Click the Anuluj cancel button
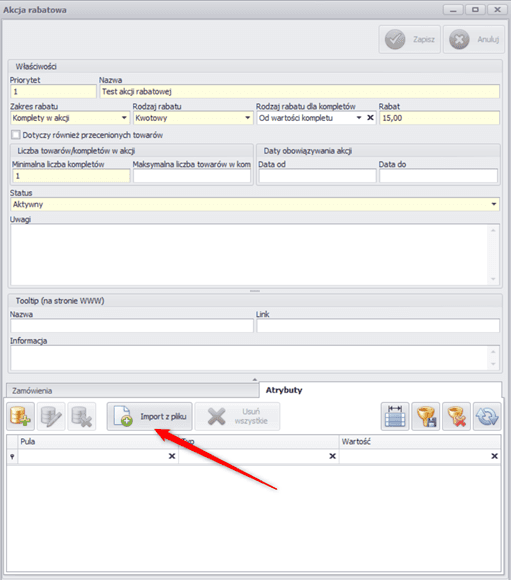Screen dimensions: 511x580 click(474, 39)
